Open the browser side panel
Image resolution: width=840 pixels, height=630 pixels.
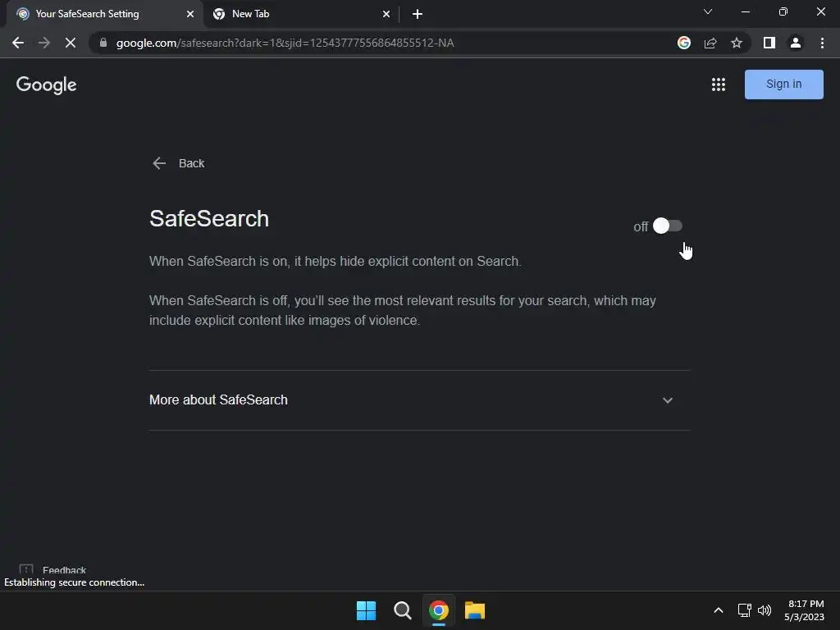pos(769,43)
